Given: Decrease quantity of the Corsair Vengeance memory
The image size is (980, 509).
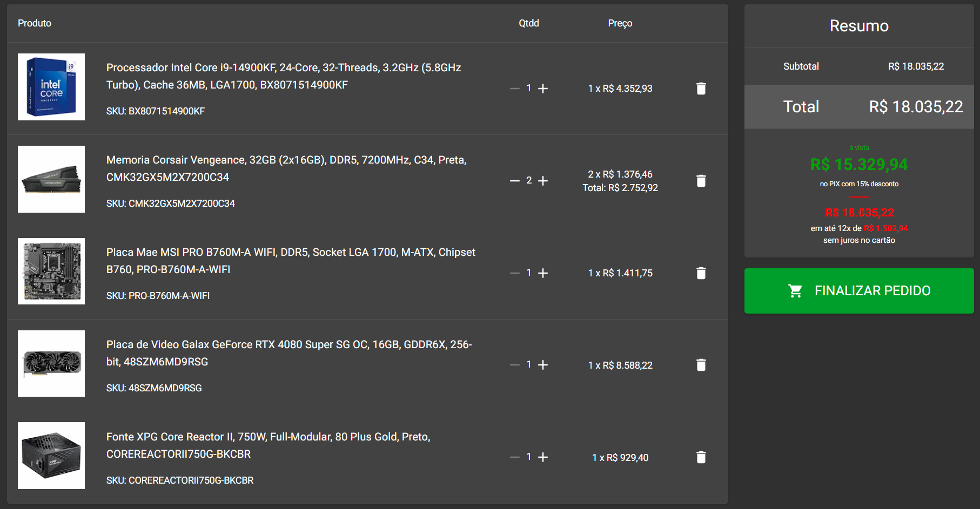Looking at the screenshot, I should tap(514, 181).
